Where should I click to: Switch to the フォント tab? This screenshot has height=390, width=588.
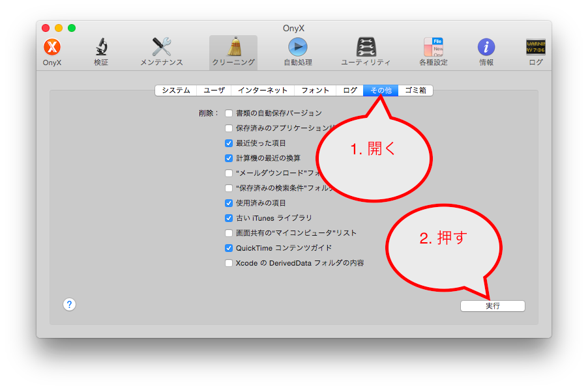pos(315,91)
